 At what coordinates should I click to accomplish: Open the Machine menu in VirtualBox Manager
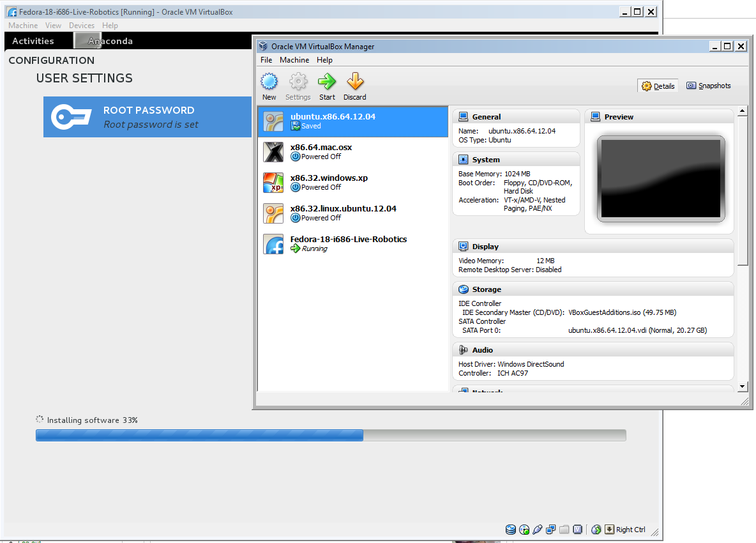(x=294, y=60)
